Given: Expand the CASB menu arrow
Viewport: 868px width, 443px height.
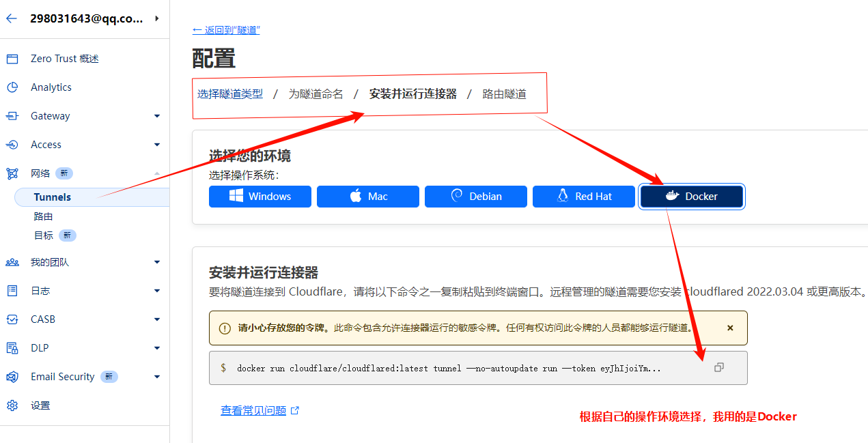Looking at the screenshot, I should click(157, 319).
